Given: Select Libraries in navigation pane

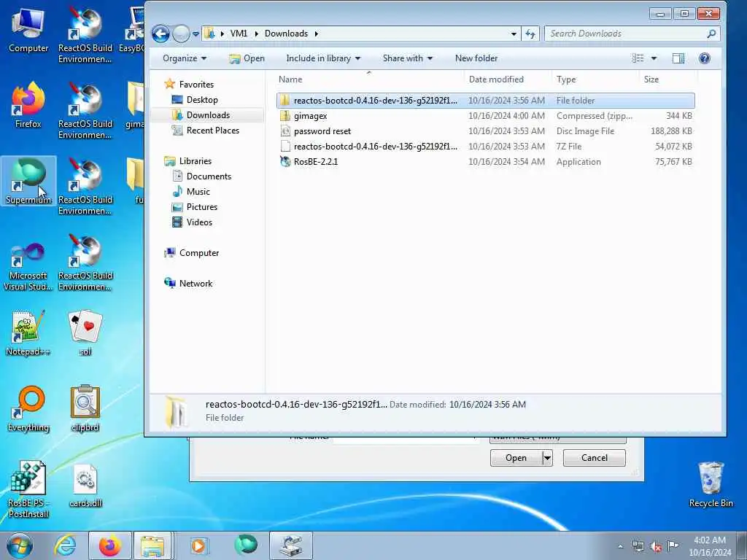Looking at the screenshot, I should (195, 161).
